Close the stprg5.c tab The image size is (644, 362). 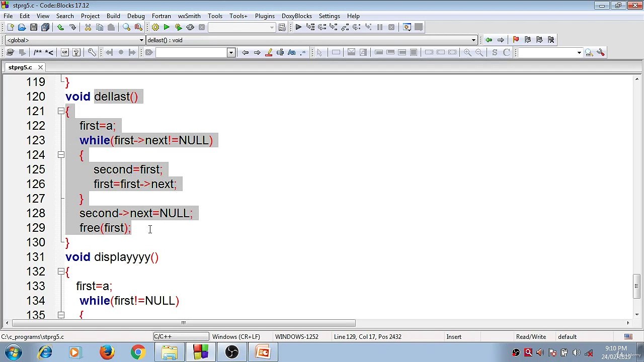click(x=40, y=67)
